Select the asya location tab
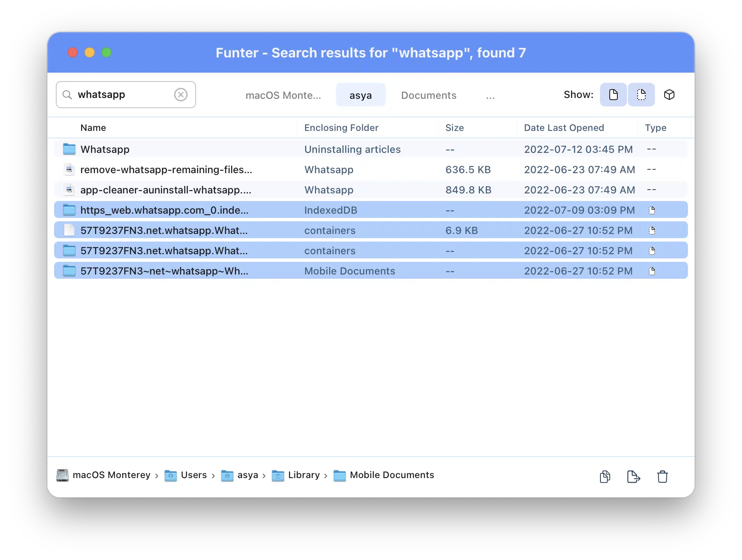The width and height of the screenshot is (742, 560). [360, 95]
